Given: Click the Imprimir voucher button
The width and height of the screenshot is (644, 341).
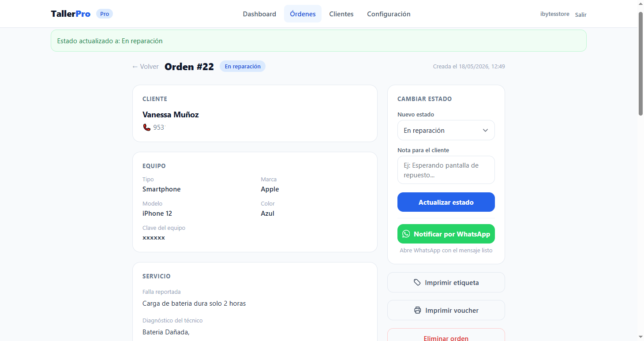Looking at the screenshot, I should coord(446,310).
